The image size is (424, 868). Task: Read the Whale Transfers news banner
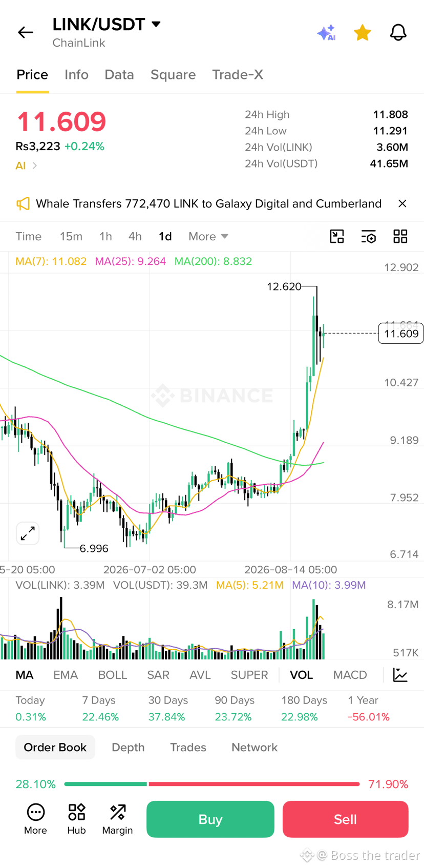[x=208, y=203]
